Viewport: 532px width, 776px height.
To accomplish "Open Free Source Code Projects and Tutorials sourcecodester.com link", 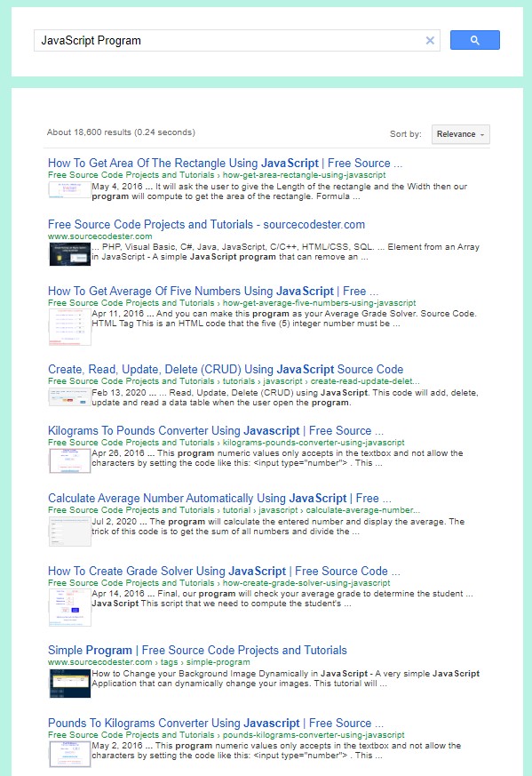I will 206,224.
